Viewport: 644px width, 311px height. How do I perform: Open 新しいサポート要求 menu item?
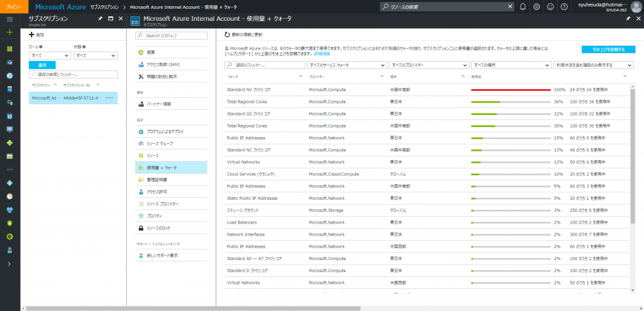pyautogui.click(x=171, y=255)
